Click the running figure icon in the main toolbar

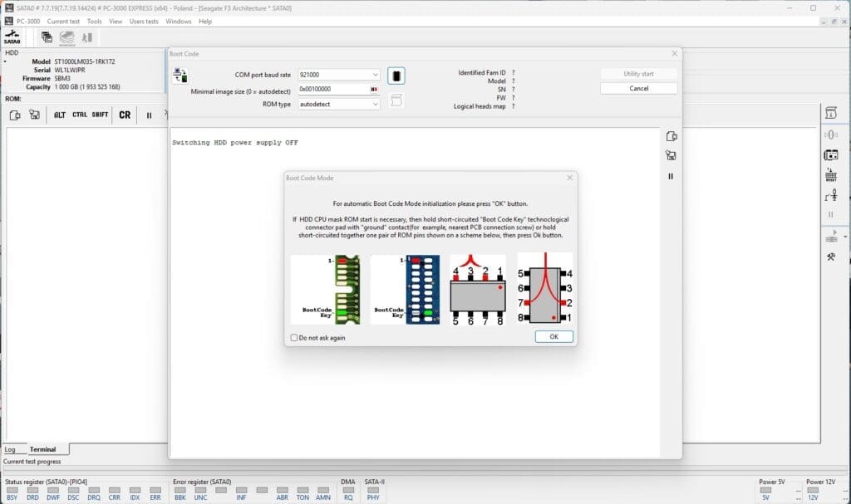point(86,37)
